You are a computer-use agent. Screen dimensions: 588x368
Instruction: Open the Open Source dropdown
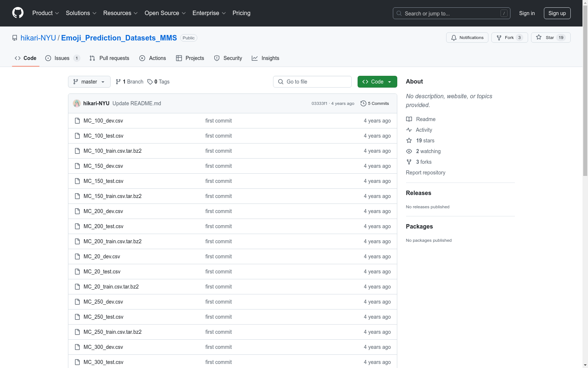165,13
